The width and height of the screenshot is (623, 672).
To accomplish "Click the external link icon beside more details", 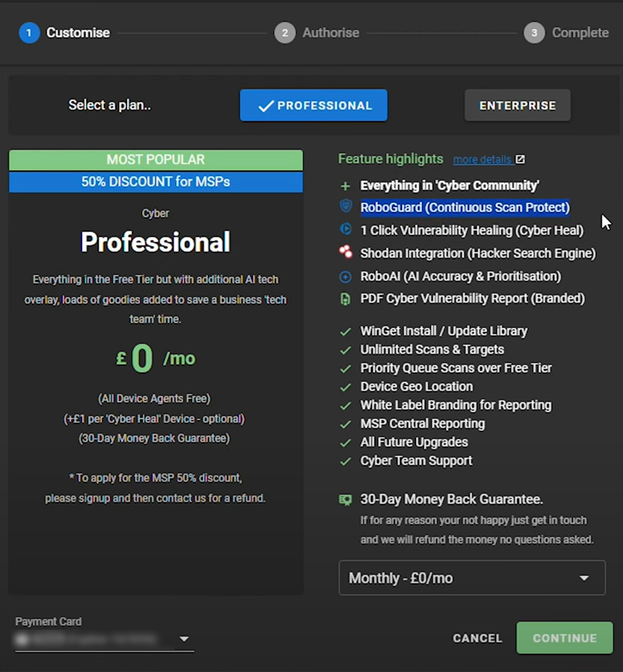I will click(x=520, y=160).
